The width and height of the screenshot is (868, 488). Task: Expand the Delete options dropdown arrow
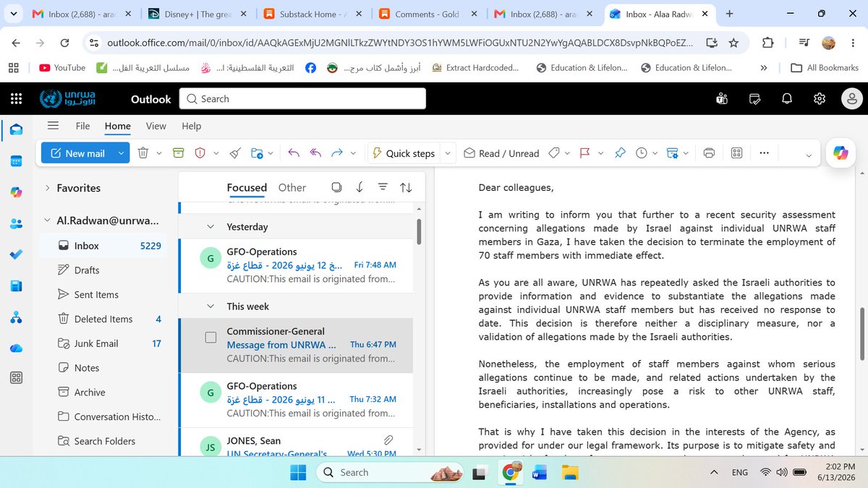point(159,153)
